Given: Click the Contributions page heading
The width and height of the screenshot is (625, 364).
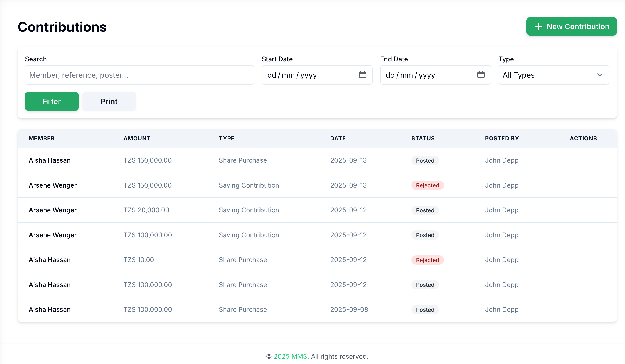Looking at the screenshot, I should (62, 27).
